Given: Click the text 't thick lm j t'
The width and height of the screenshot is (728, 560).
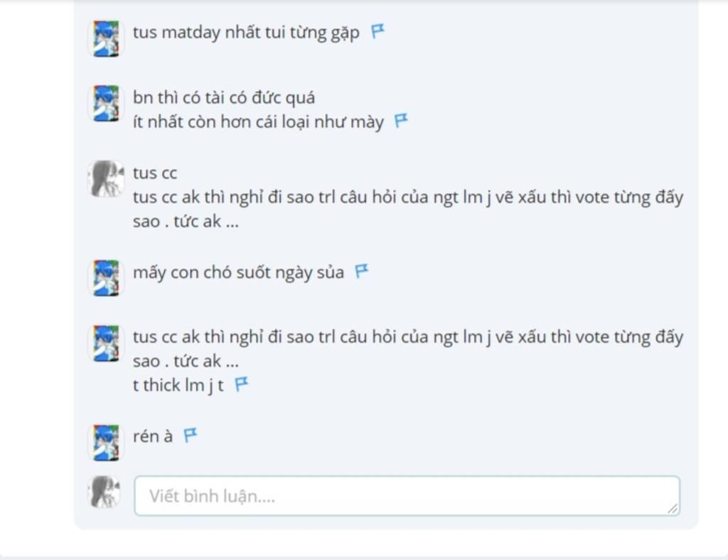Looking at the screenshot, I should point(178,385).
